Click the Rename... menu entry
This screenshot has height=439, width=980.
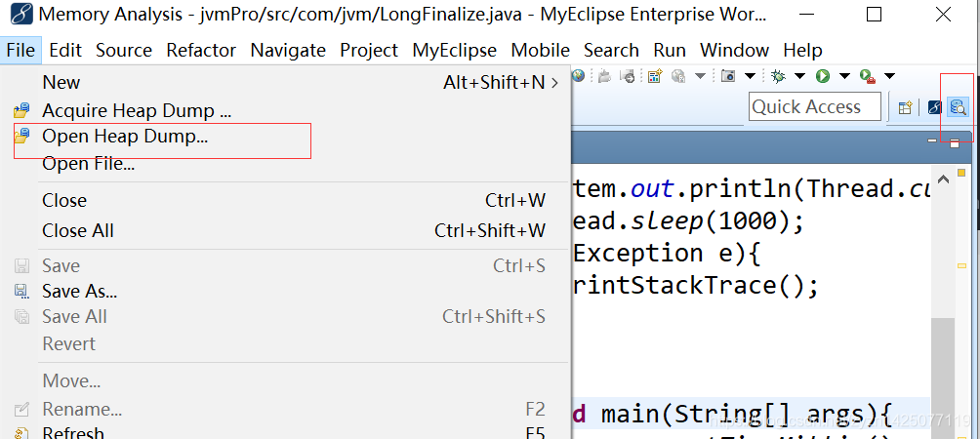coord(286,410)
